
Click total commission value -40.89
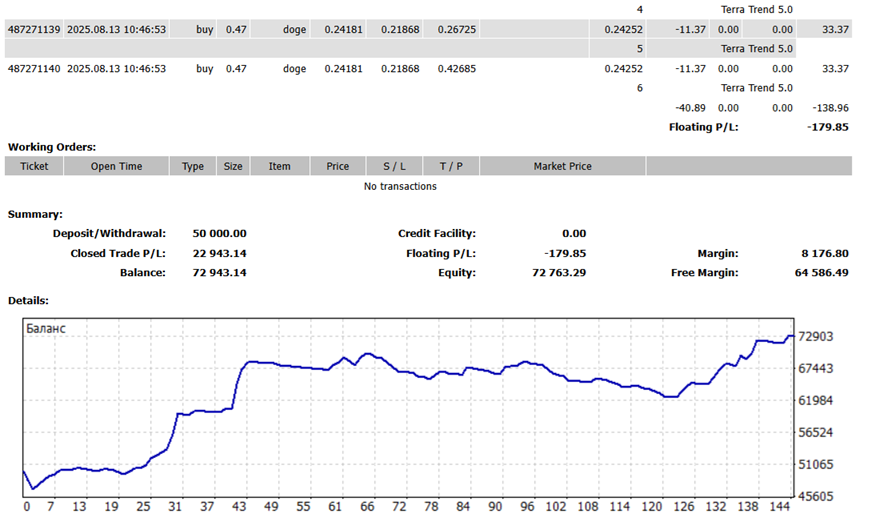pos(690,108)
